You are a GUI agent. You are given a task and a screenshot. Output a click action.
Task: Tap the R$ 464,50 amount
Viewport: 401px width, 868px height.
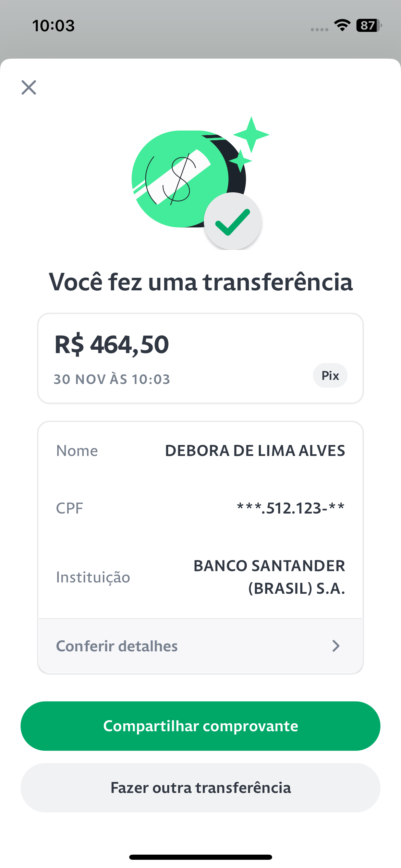click(x=112, y=345)
